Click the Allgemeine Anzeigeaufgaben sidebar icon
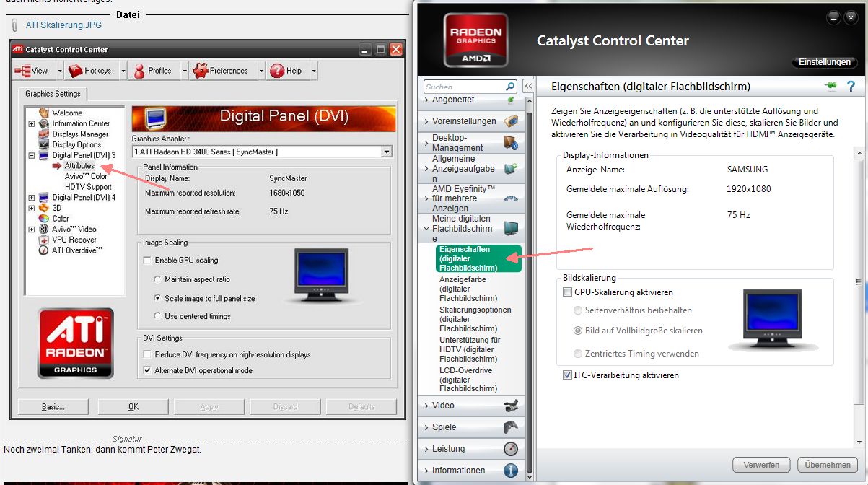Screen dimensions: 868x485 (511, 169)
